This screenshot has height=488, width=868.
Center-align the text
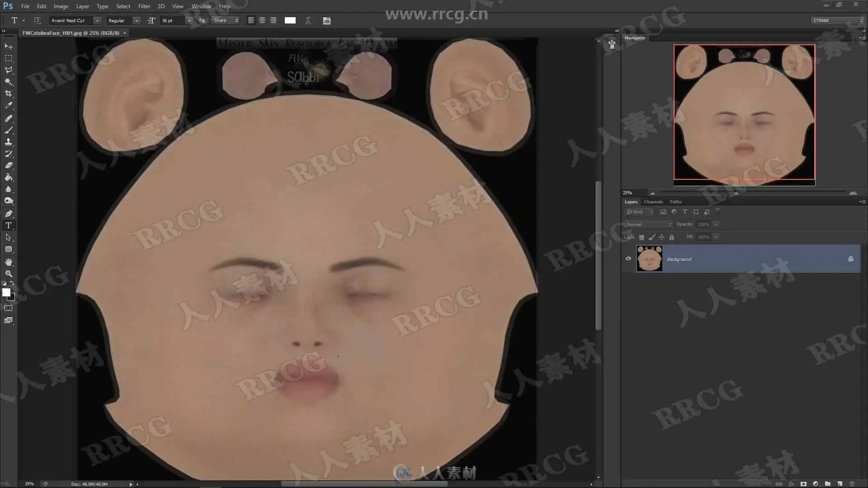point(262,20)
